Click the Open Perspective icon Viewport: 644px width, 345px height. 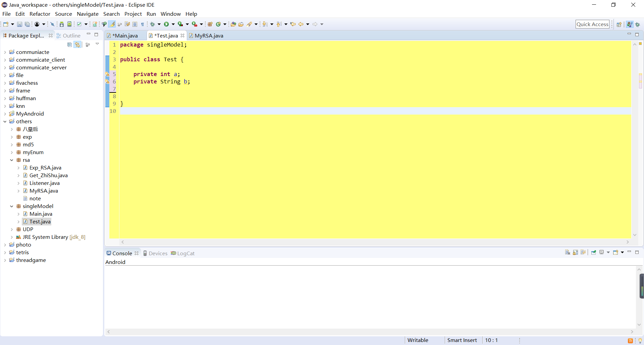619,24
